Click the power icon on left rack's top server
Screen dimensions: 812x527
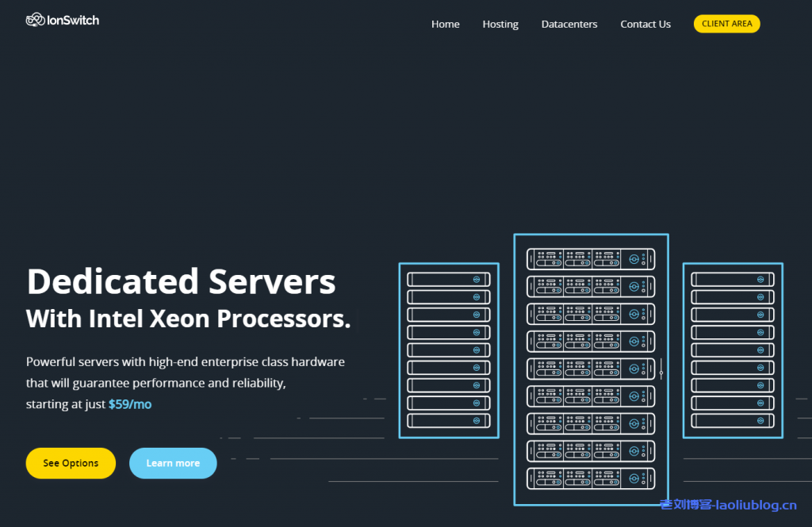pos(477,279)
